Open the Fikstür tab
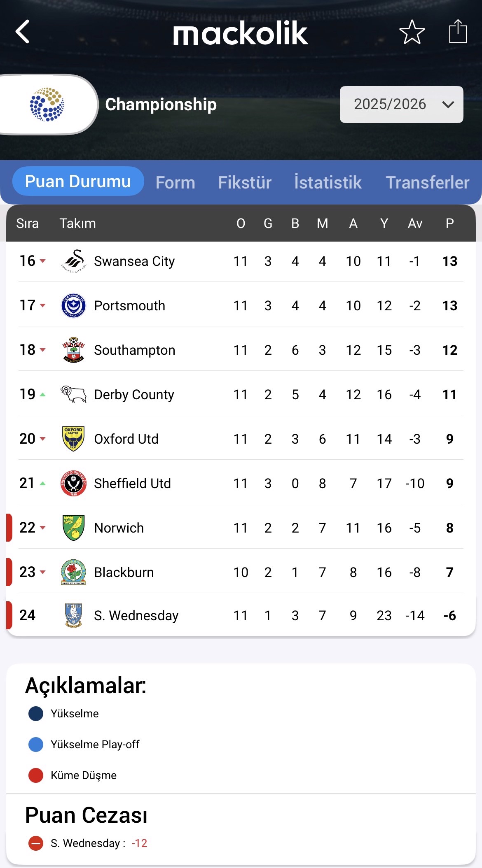 [x=245, y=182]
